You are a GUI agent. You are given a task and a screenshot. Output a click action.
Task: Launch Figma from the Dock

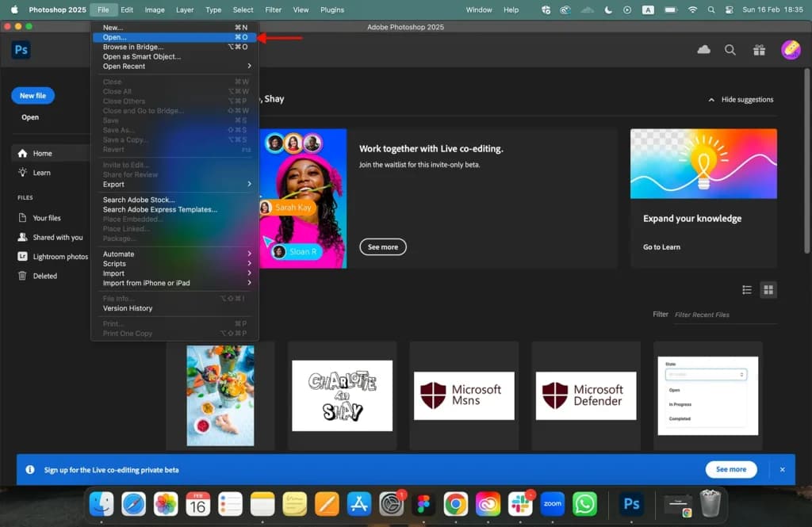point(423,504)
